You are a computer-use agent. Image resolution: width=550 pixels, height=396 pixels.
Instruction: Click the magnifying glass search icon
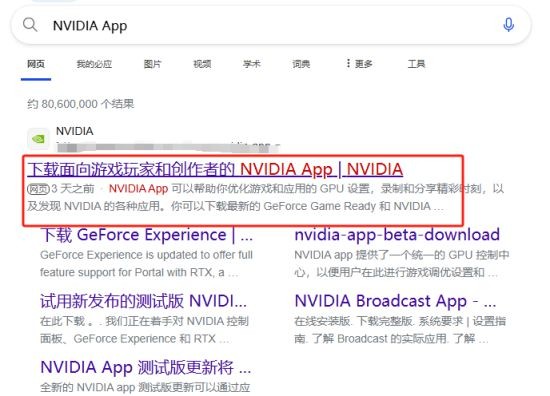pos(30,25)
